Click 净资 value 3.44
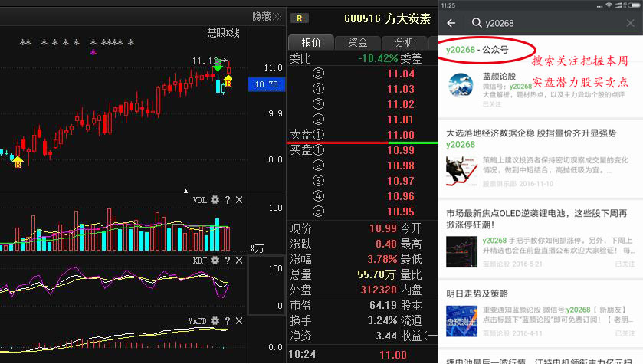Image resolution: width=643 pixels, height=364 pixels. (386, 336)
